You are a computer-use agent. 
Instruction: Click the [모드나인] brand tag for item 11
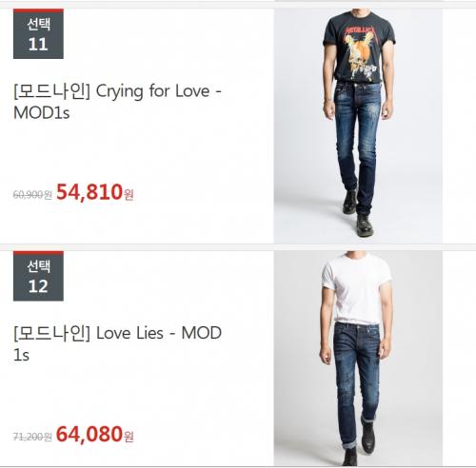tap(52, 91)
